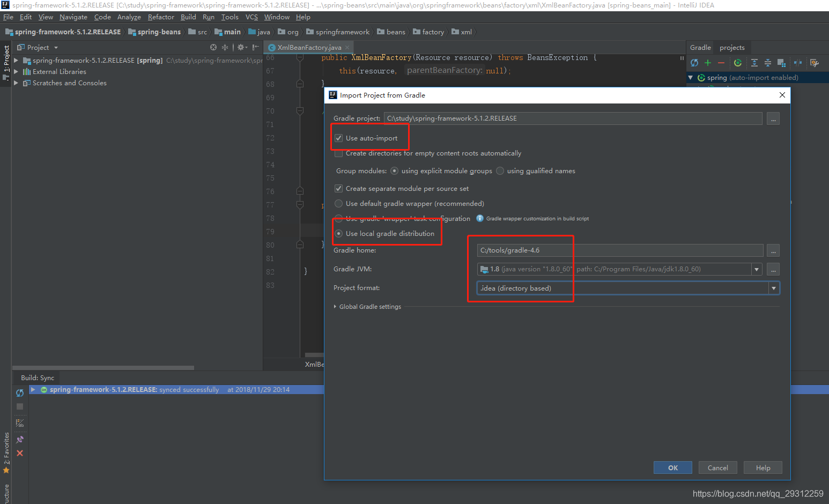This screenshot has width=829, height=504.
Task: Browse for the Gradle project path
Action: [x=773, y=118]
